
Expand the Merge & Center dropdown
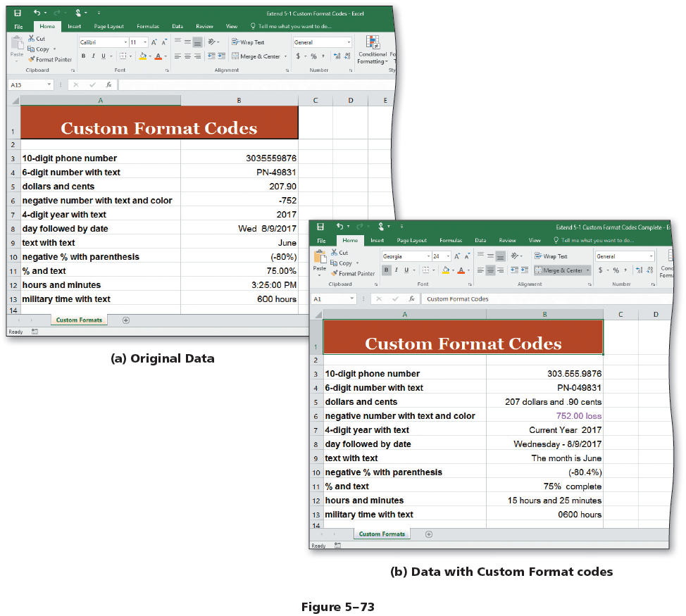285,55
